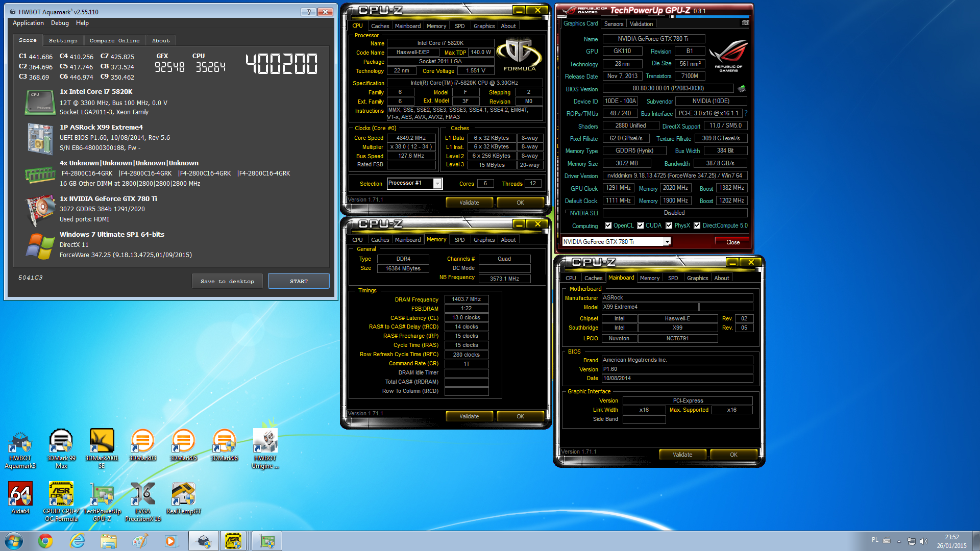Click the Paint icon on the taskbar
The width and height of the screenshot is (980, 551).
[140, 541]
